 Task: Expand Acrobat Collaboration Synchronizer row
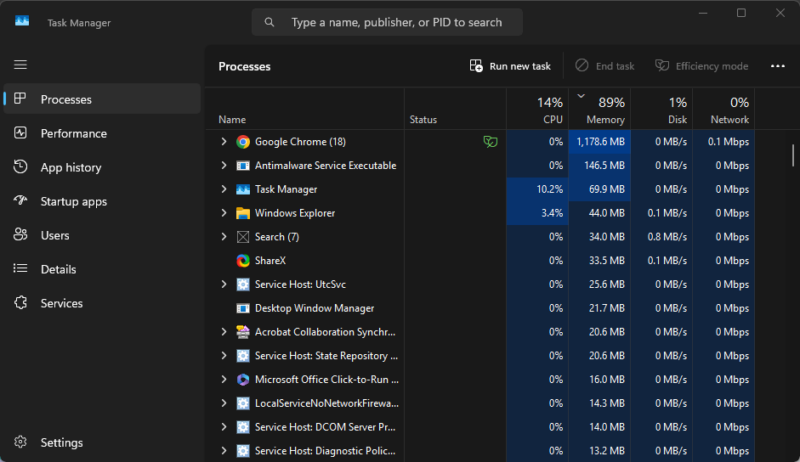coord(223,332)
